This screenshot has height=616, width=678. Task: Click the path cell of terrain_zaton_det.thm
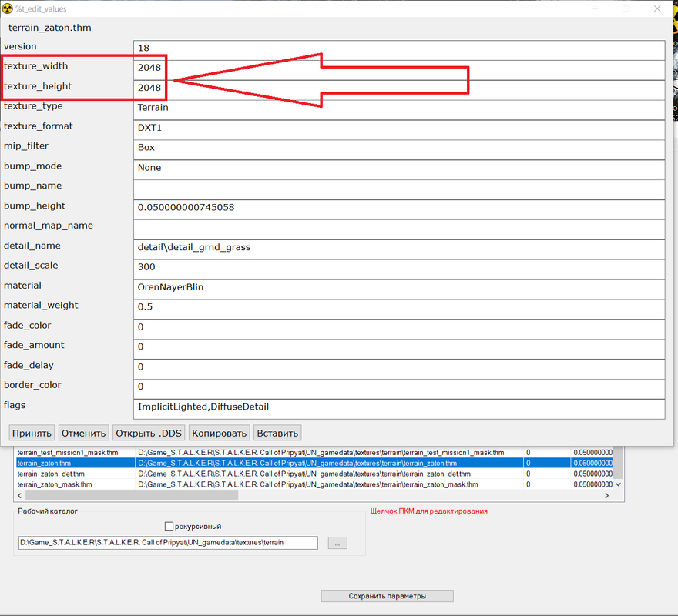click(x=330, y=474)
